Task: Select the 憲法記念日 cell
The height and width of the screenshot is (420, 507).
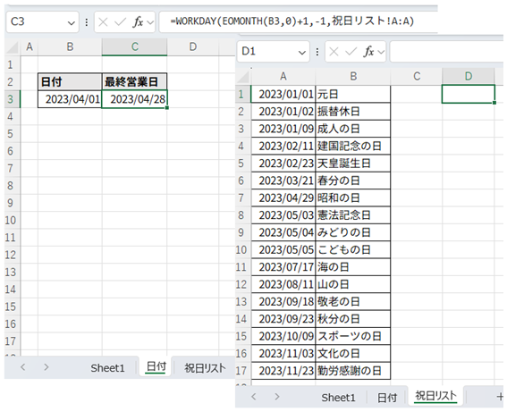Action: 353,215
